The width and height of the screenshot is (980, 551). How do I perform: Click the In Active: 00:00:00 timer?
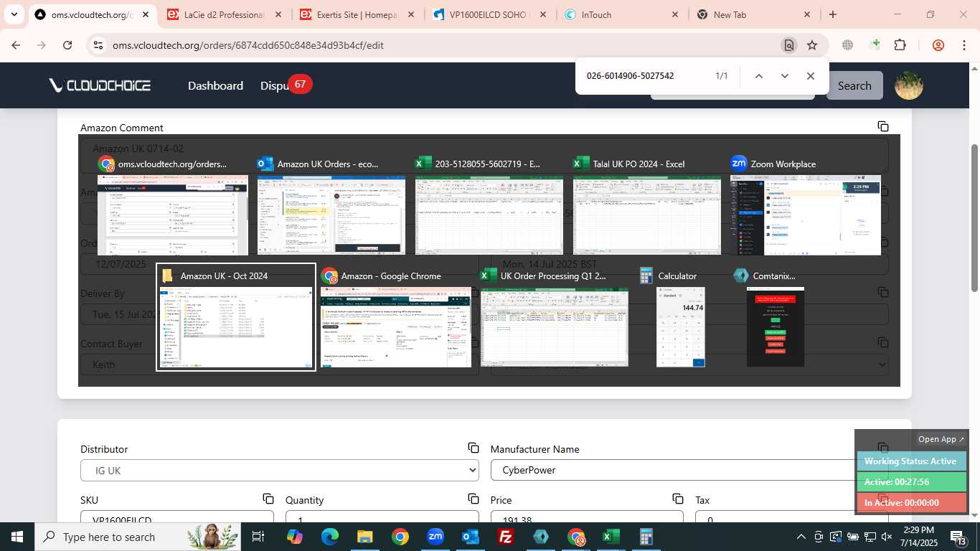click(912, 503)
